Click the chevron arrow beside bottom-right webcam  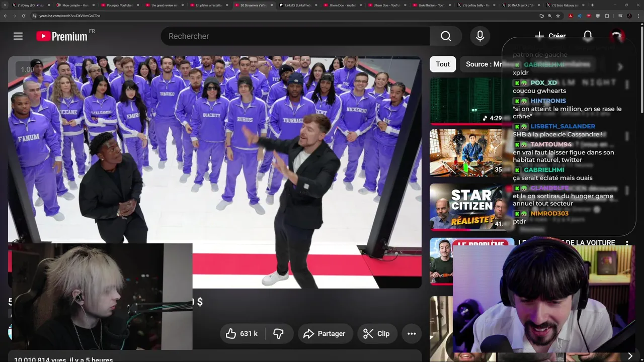click(x=630, y=356)
